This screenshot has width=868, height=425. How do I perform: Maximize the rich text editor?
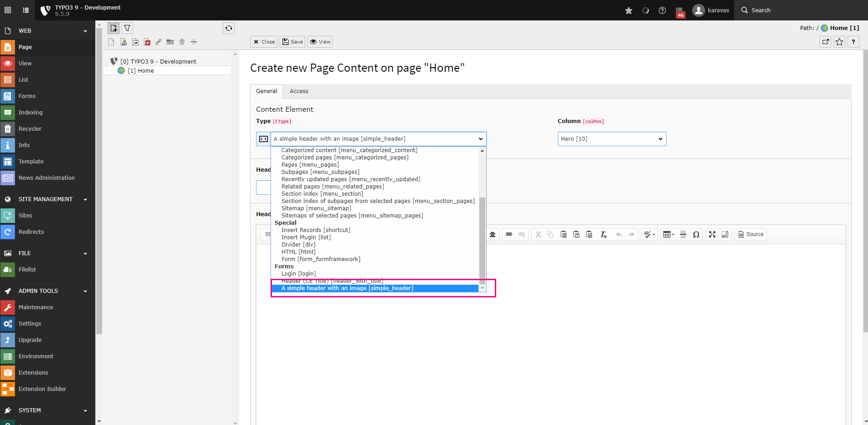(x=712, y=234)
